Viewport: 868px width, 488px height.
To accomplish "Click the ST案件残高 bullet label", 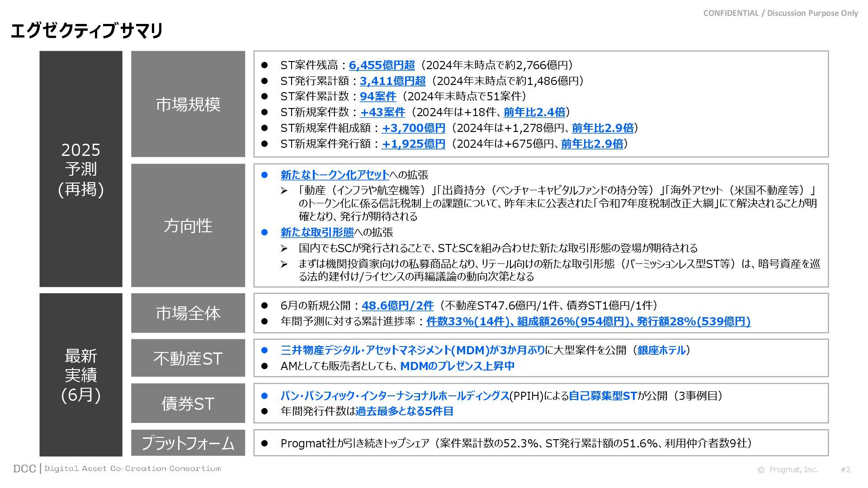I will point(309,65).
